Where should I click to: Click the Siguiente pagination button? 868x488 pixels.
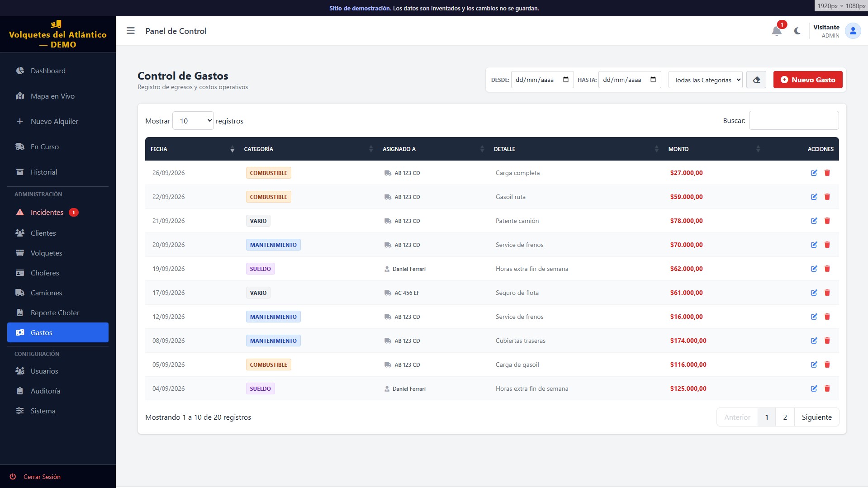click(x=816, y=417)
